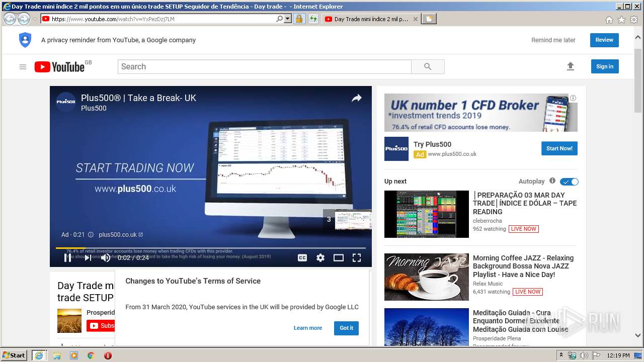
Task: Skip to the next video
Action: tap(88, 258)
